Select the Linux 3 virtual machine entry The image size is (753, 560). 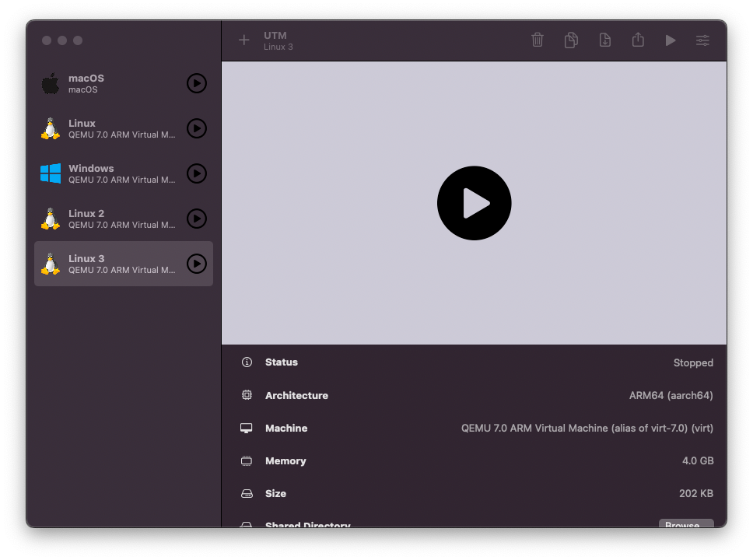[124, 264]
